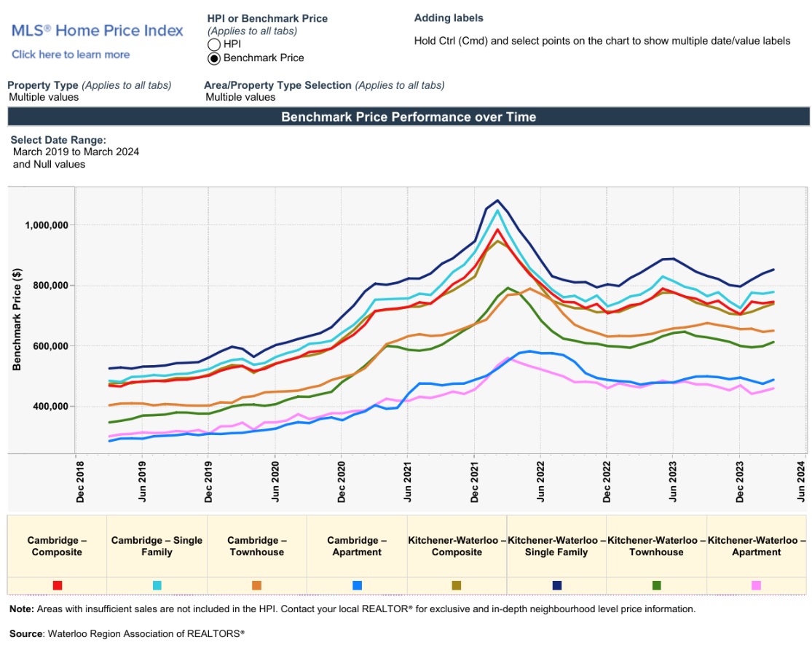The height and width of the screenshot is (645, 812).
Task: Click the green Kitchener-Waterloo Townhouse swatch
Action: (657, 585)
